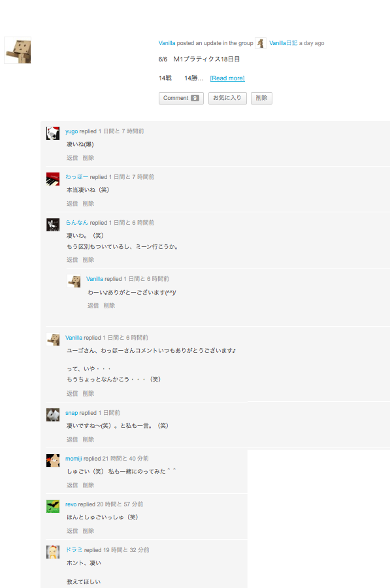
Task: Click the Comment button with 9 count
Action: point(181,98)
